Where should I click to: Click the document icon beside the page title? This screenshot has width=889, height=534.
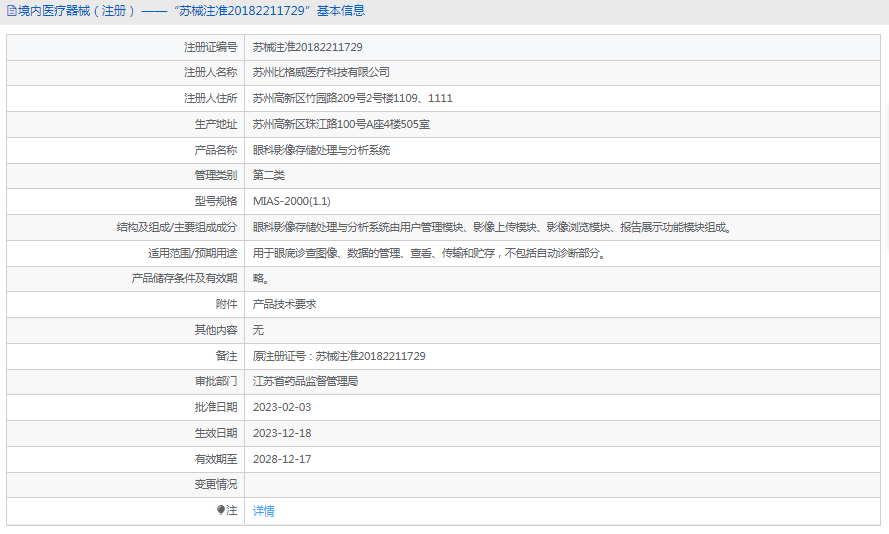point(11,11)
